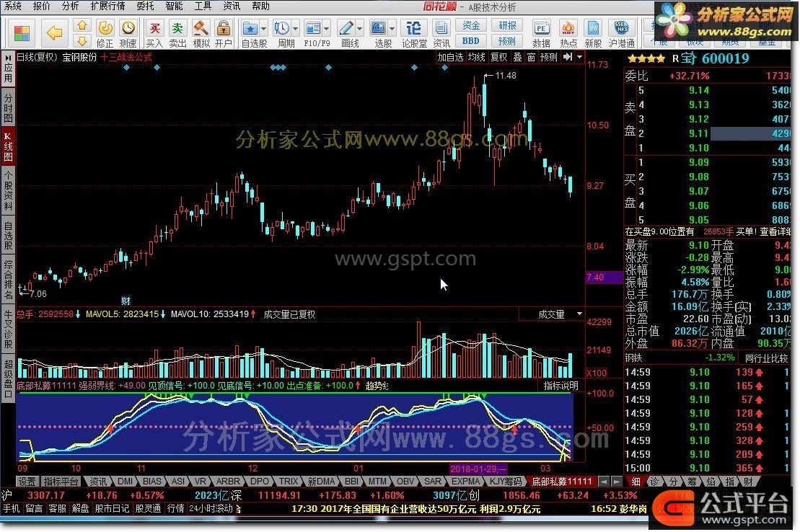Go back with the yellow left arrow

[54, 33]
